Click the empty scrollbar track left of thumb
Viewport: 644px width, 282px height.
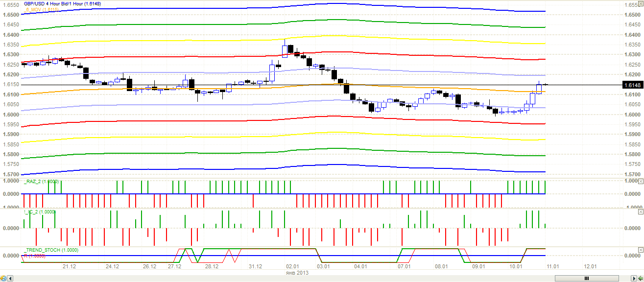click(294, 278)
